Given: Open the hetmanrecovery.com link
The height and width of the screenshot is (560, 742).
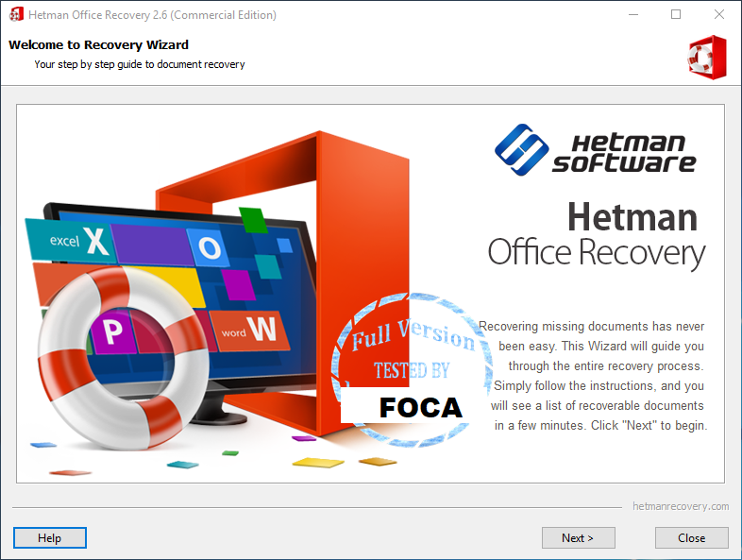Looking at the screenshot, I should tap(681, 506).
